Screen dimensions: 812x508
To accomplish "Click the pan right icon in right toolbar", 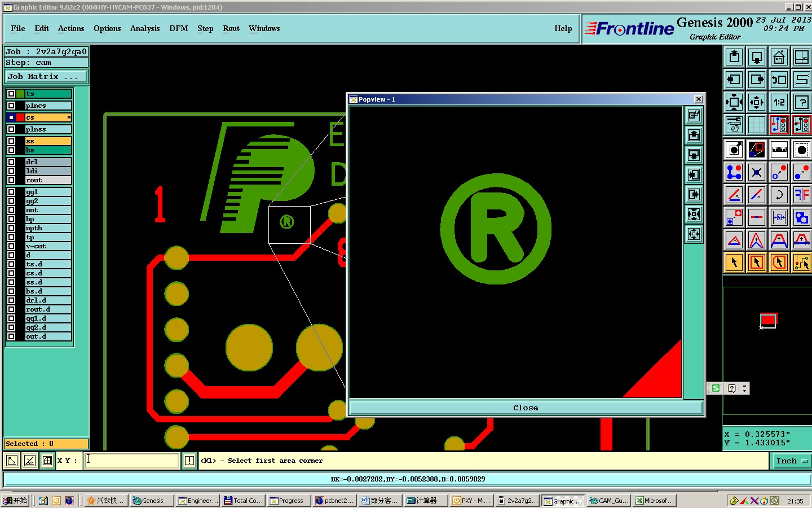I will tap(757, 80).
